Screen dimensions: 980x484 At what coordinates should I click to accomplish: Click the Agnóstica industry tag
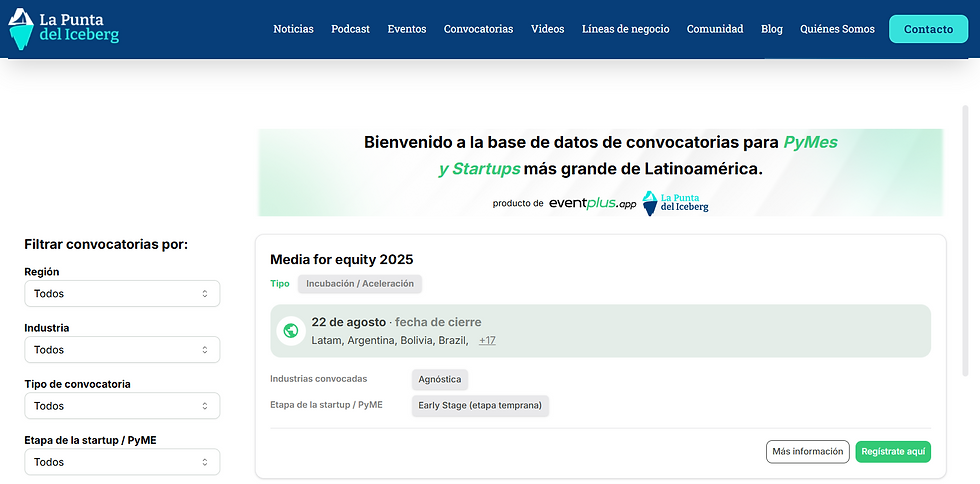(440, 380)
